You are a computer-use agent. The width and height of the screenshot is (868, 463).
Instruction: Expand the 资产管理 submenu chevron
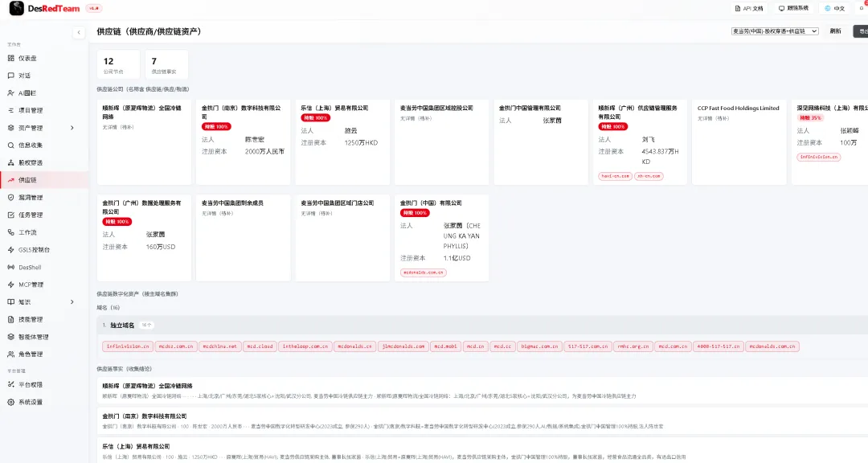[72, 128]
